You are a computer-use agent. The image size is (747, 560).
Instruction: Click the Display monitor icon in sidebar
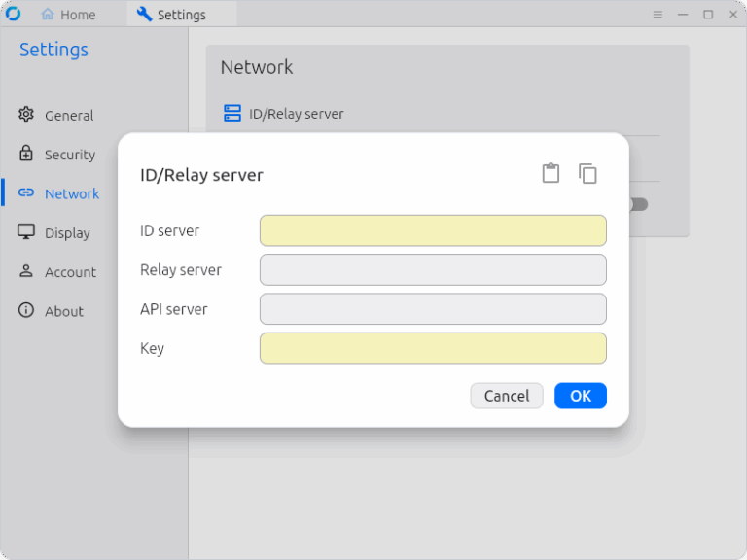[x=26, y=232]
